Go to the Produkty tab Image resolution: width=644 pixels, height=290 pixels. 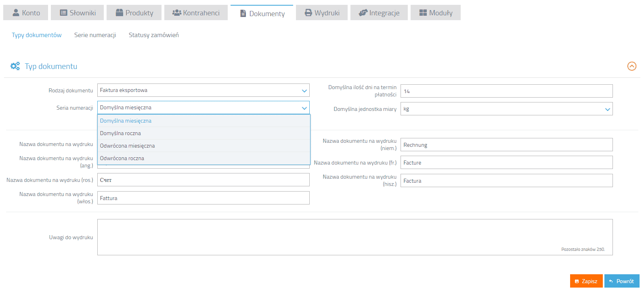coord(134,13)
